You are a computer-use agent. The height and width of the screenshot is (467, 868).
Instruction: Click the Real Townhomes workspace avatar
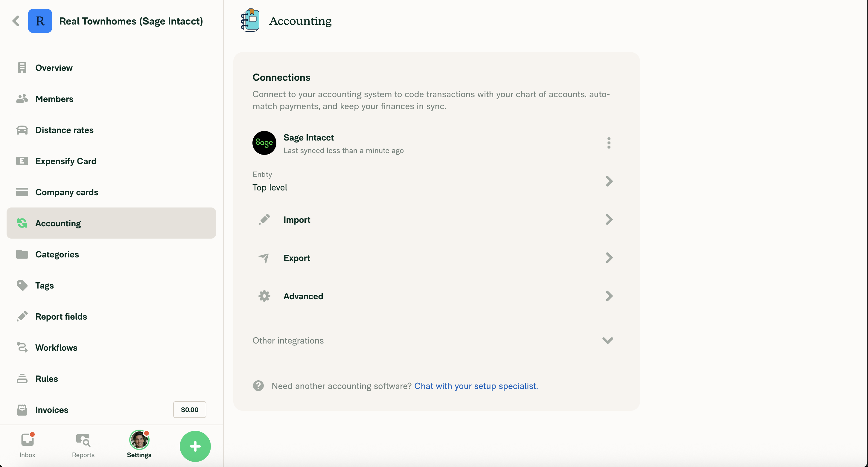pyautogui.click(x=40, y=21)
